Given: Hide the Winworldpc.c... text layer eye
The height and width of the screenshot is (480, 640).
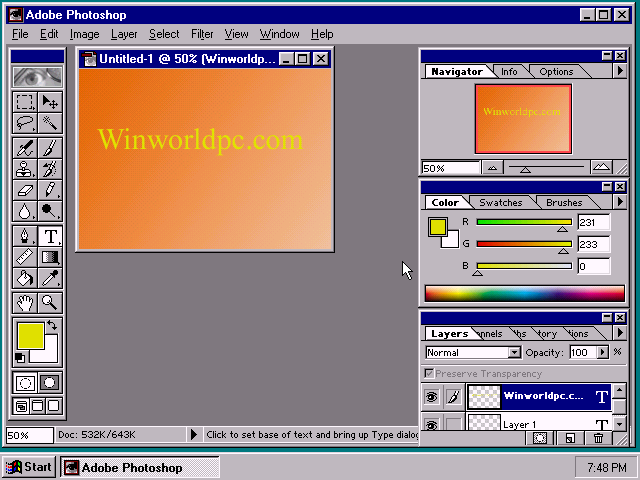Looking at the screenshot, I should coord(432,396).
